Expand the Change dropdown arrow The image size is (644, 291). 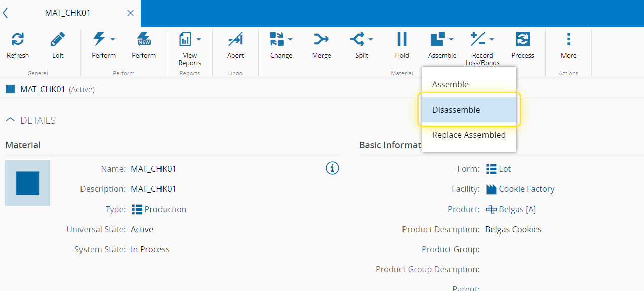click(290, 39)
